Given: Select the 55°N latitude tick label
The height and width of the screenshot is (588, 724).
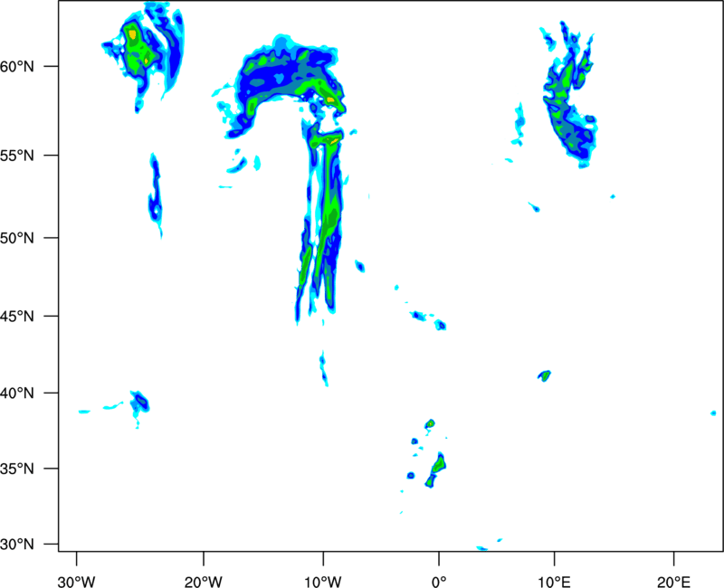Looking at the screenshot, I should point(17,155).
